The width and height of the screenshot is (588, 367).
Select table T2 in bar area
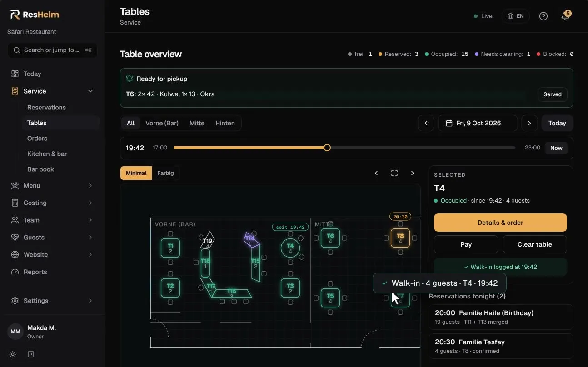coord(170,288)
